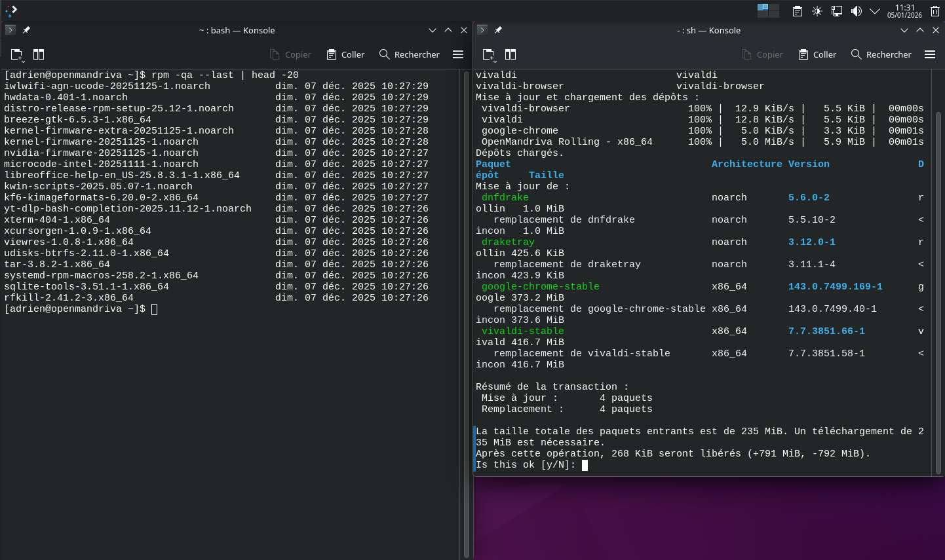
Task: Toggle pin on right sh Konsole window
Action: pos(498,30)
